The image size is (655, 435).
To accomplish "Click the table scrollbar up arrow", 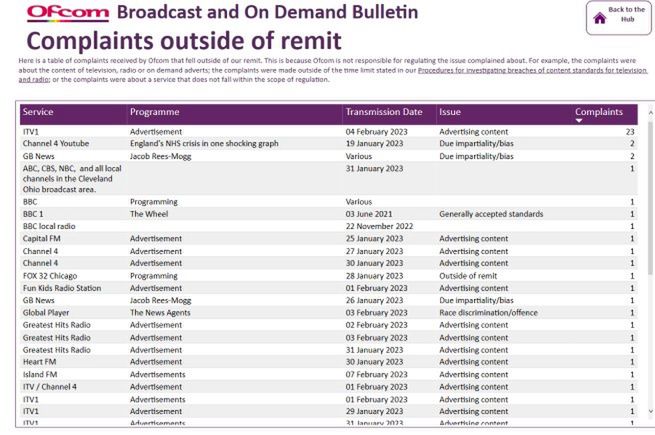I will [x=650, y=113].
